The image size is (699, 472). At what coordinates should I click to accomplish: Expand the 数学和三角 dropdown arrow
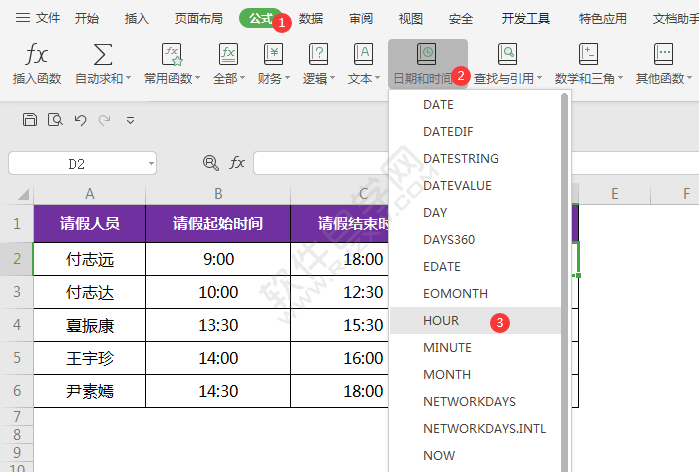click(x=620, y=78)
